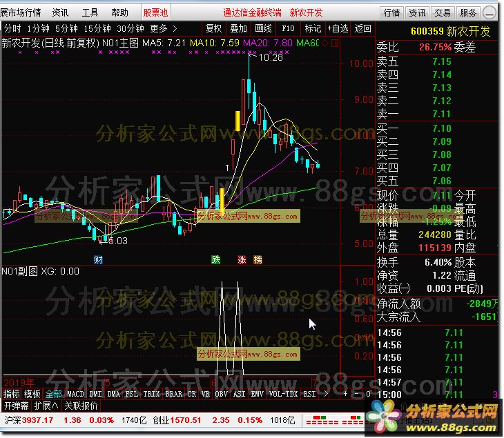504x438 pixels.
Task: Click the top-right 资讯 button
Action: tap(418, 13)
